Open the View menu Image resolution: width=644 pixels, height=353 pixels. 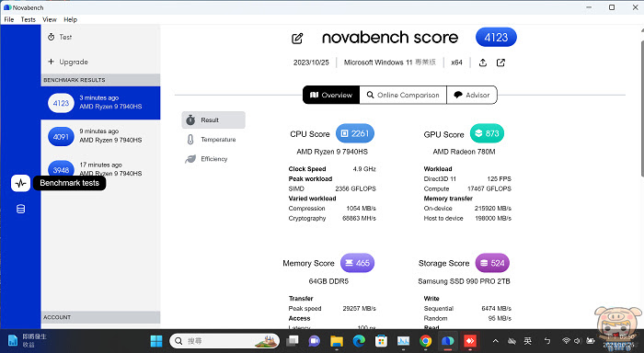pos(50,19)
